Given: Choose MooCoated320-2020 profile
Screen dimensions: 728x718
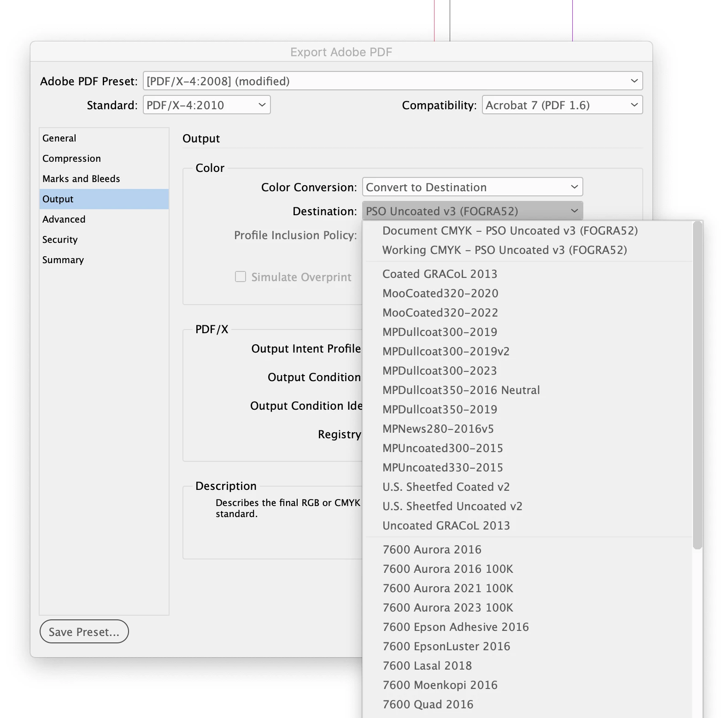Looking at the screenshot, I should [x=528, y=293].
